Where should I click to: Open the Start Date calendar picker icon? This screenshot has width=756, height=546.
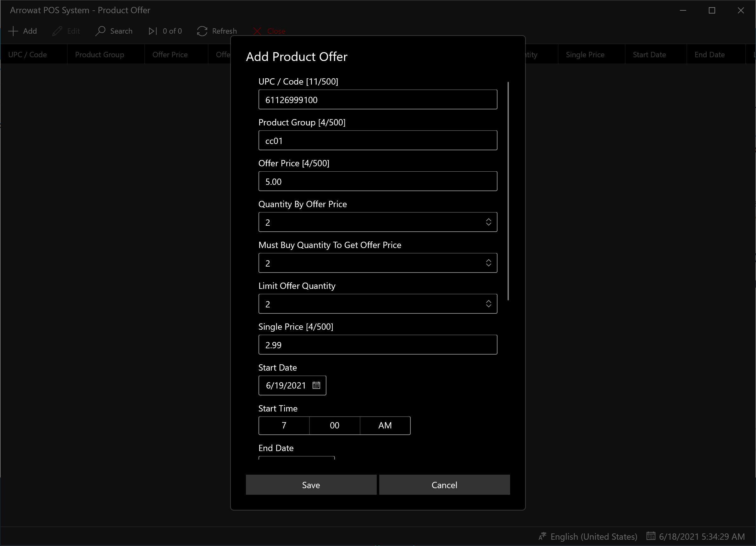[316, 385]
